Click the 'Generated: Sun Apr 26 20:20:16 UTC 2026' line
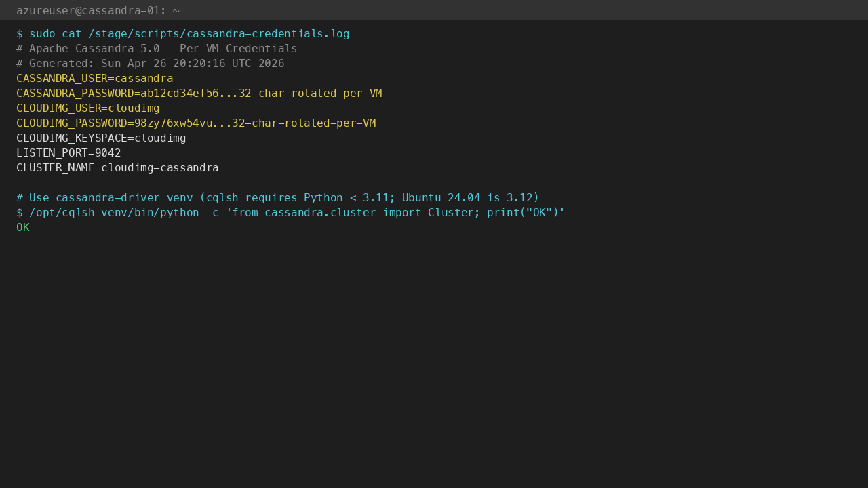This screenshot has width=868, height=488. click(x=151, y=64)
